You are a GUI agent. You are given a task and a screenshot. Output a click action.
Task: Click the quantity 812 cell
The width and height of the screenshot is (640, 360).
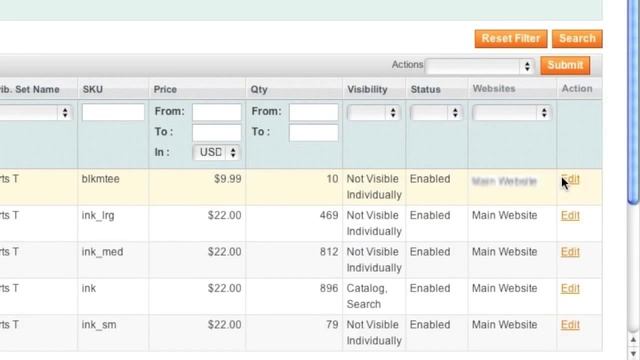coord(294,260)
